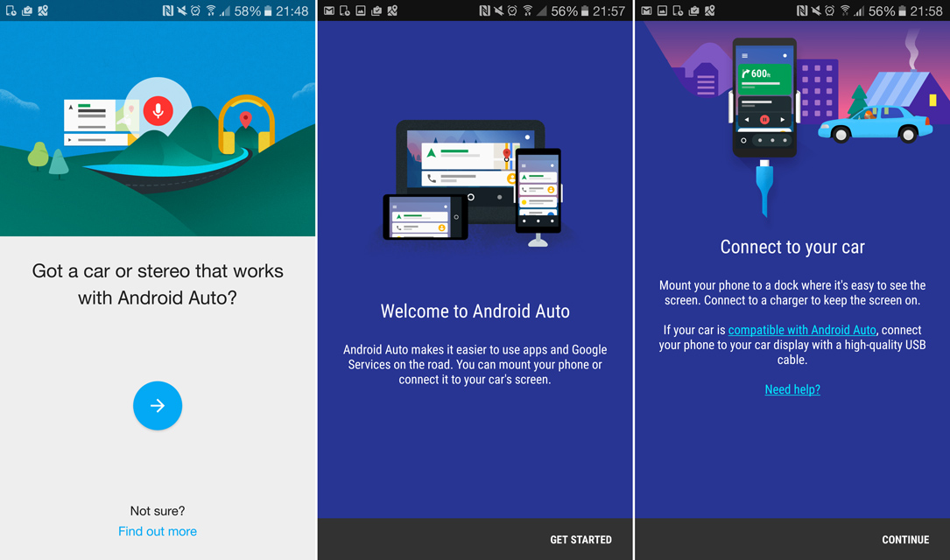This screenshot has height=560, width=950.
Task: Tap the tablet and phones illustration, middle screen
Action: coord(473,184)
